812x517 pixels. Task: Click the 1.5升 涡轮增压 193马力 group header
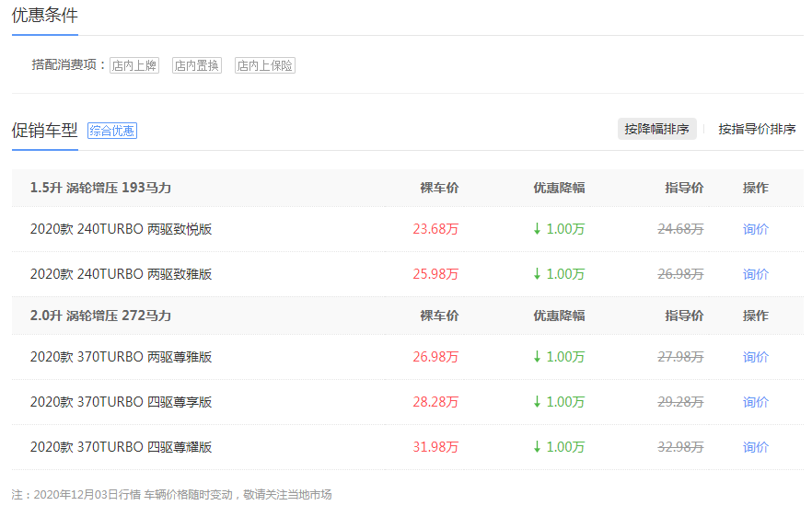[100, 188]
